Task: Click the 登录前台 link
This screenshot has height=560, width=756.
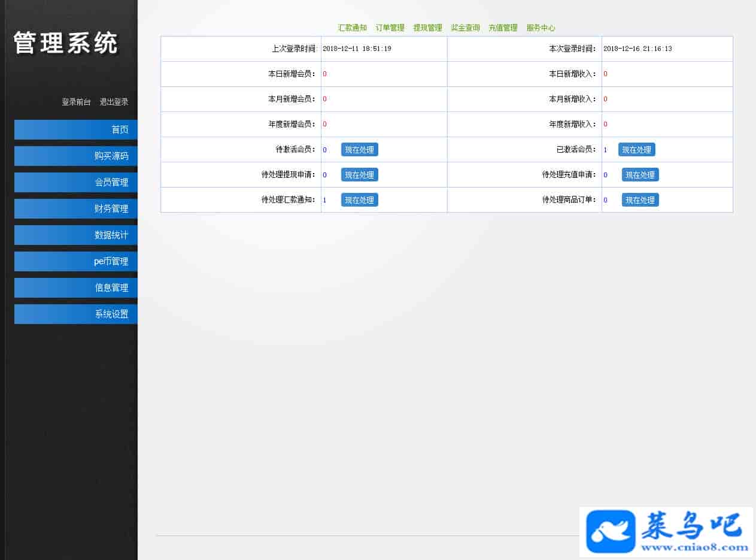Action: click(77, 102)
